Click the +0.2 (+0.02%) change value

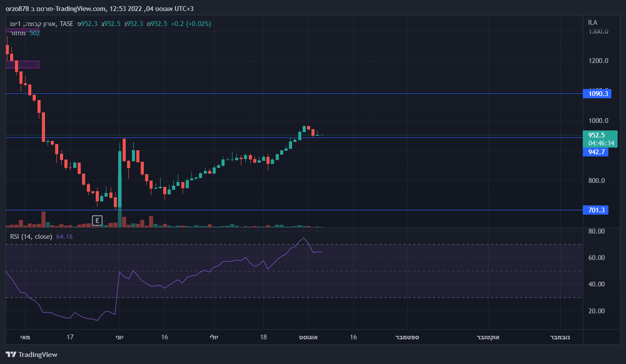coord(191,23)
